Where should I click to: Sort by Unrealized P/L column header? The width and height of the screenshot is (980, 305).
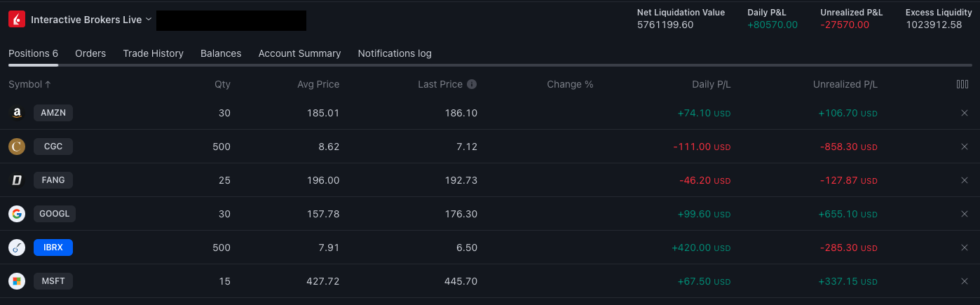(845, 84)
